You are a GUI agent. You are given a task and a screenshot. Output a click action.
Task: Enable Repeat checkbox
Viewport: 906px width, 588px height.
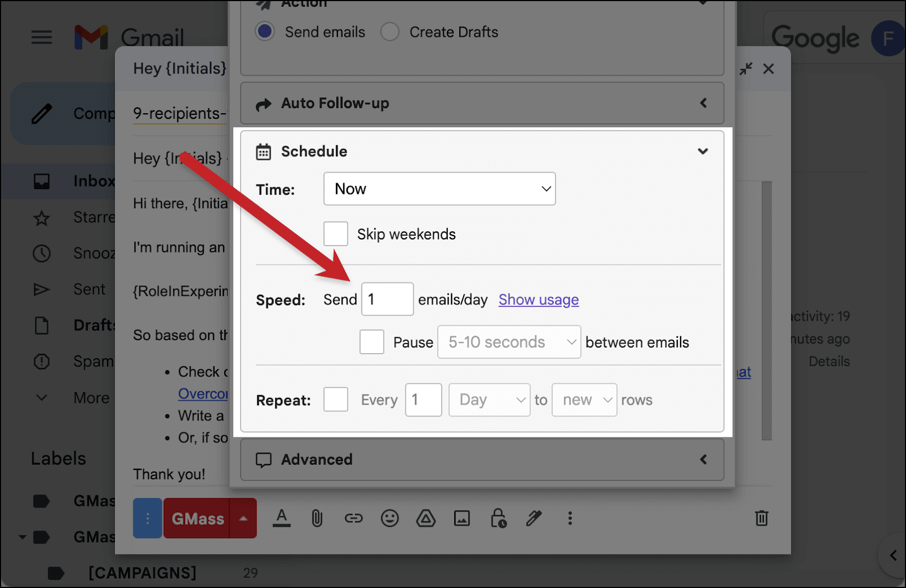point(336,400)
